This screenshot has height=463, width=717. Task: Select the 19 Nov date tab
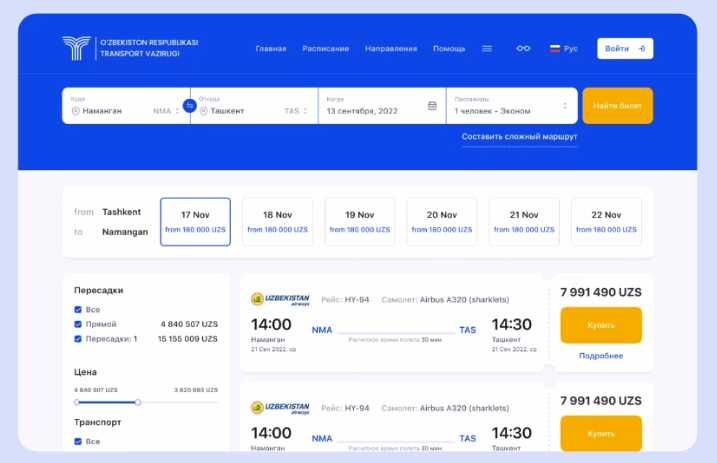360,222
